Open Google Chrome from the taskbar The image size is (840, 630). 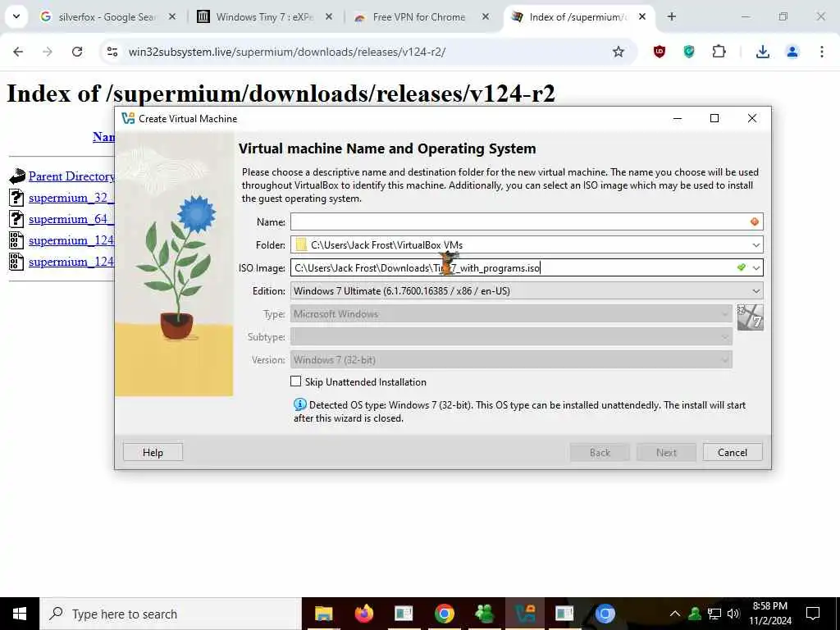444,614
